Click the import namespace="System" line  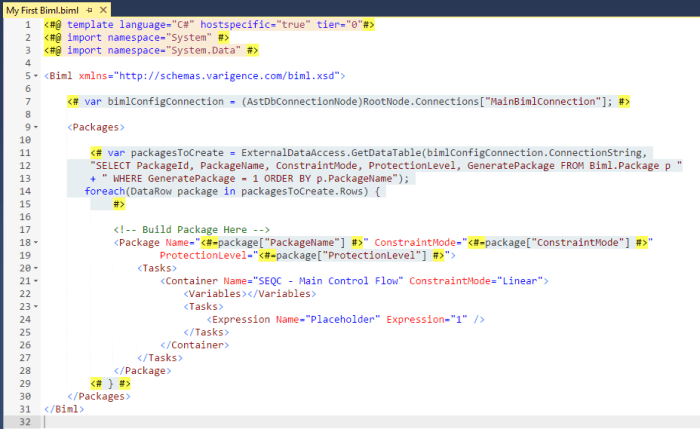click(x=137, y=37)
